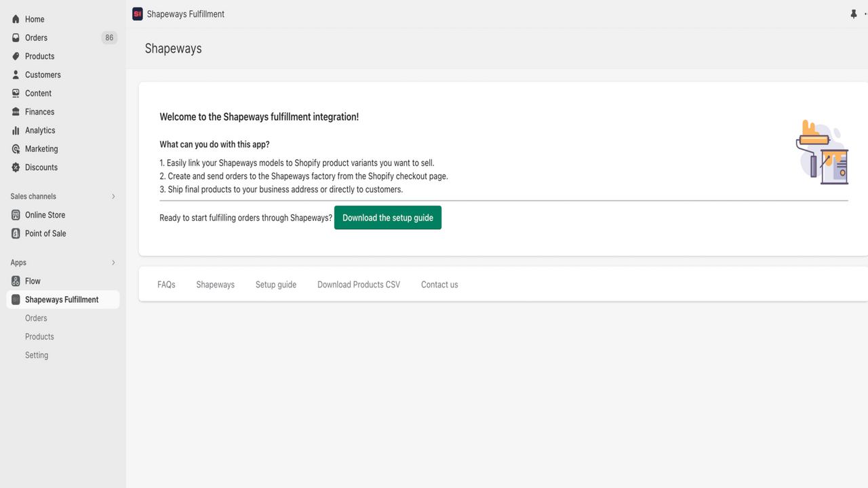Open Setting under Shapeways Fulfillment
Screen dimensions: 868x488
click(37, 354)
